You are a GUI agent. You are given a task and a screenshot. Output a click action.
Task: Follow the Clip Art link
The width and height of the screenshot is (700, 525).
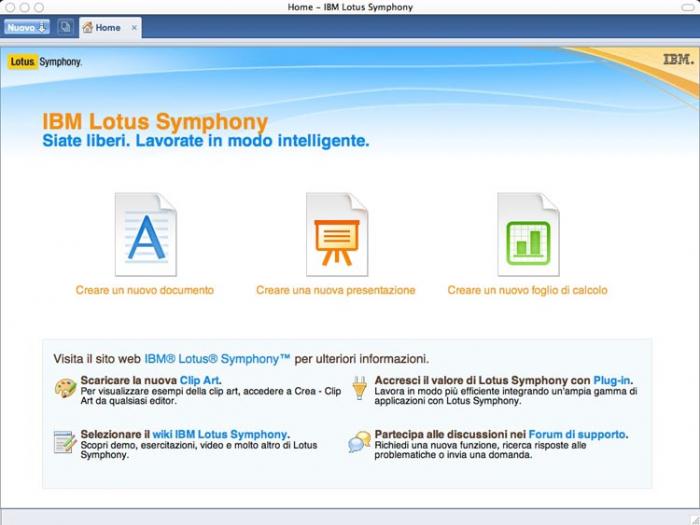tap(200, 380)
